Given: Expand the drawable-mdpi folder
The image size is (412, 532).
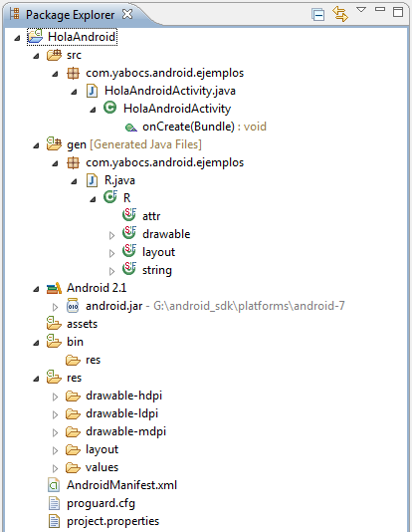Looking at the screenshot, I should point(55,433).
